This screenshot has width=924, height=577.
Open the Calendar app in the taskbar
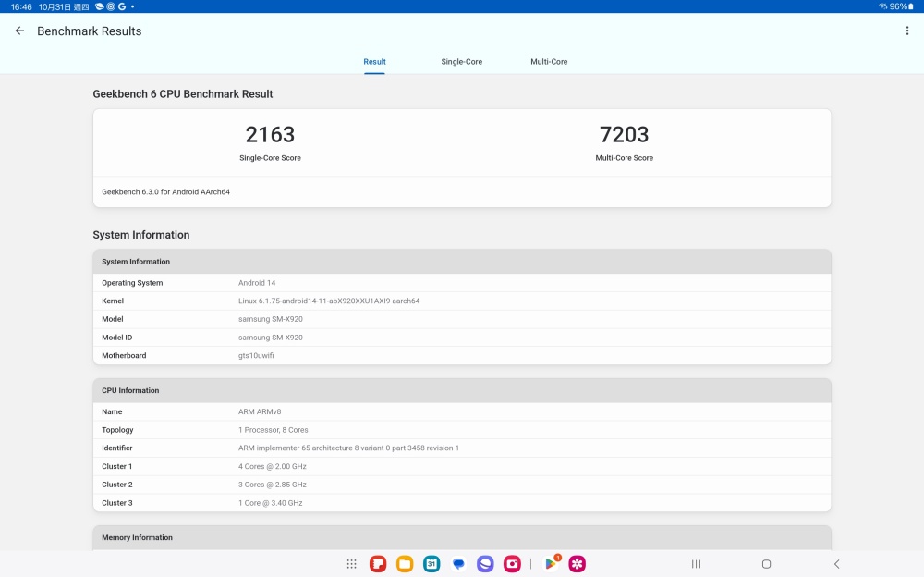[x=432, y=564]
